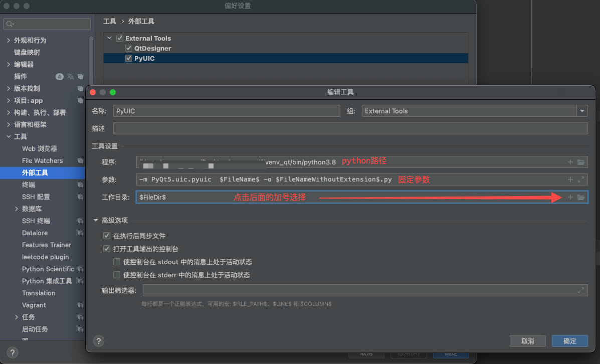Screen dimensions: 600x364
Task: Click the help icon in 编辑工具 dialog
Action: (99, 341)
